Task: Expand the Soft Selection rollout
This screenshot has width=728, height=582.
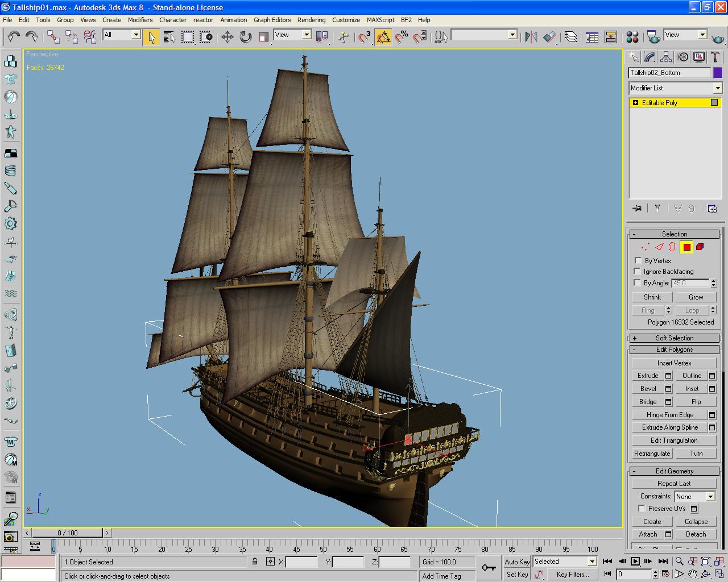Action: pos(675,338)
